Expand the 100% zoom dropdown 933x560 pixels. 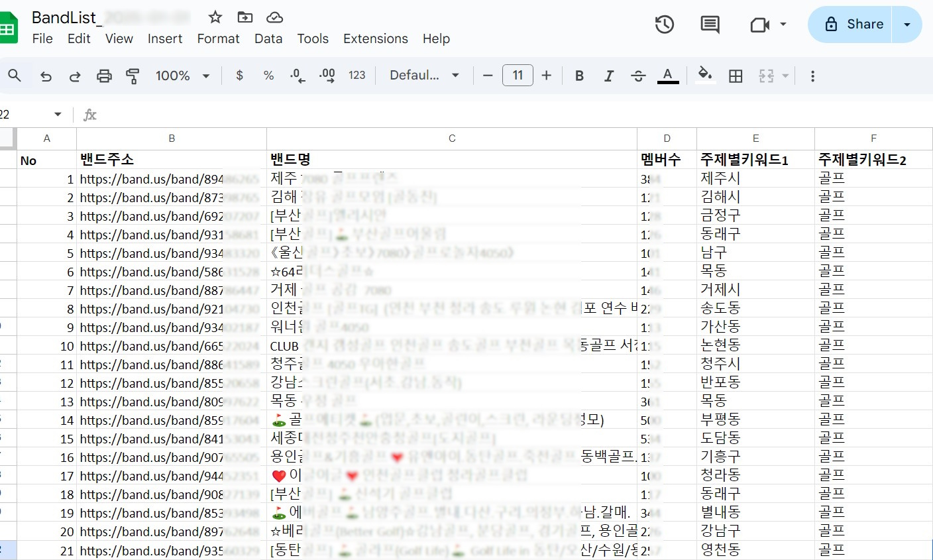pos(182,76)
